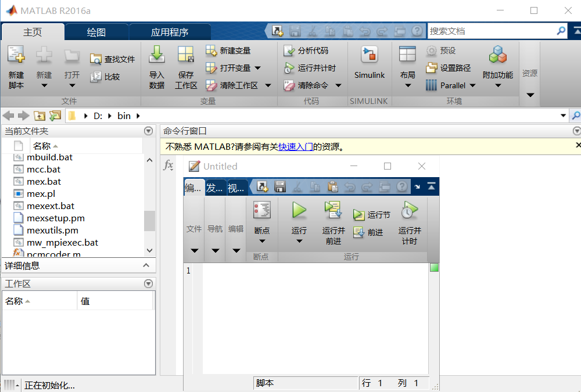
Task: Click 分析代码 analyze code
Action: coord(306,51)
